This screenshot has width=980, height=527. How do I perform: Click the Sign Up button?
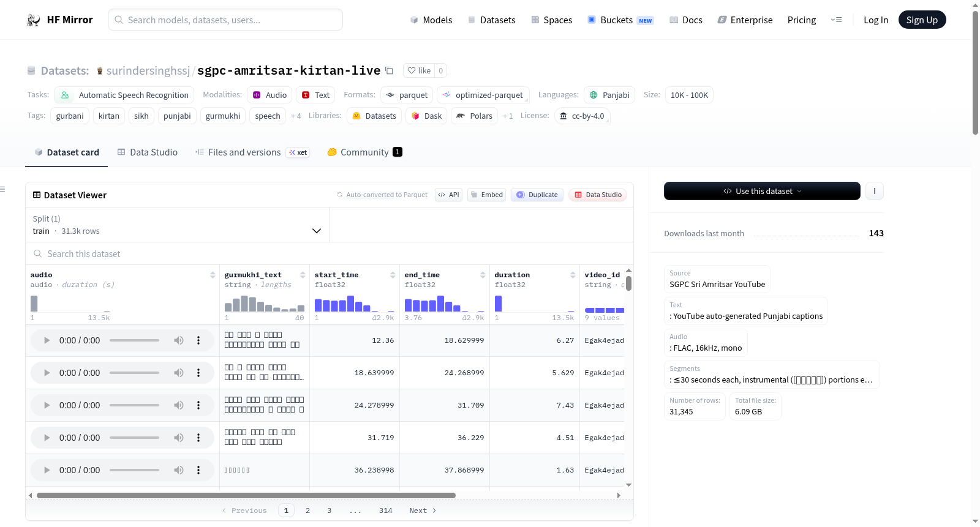(922, 20)
